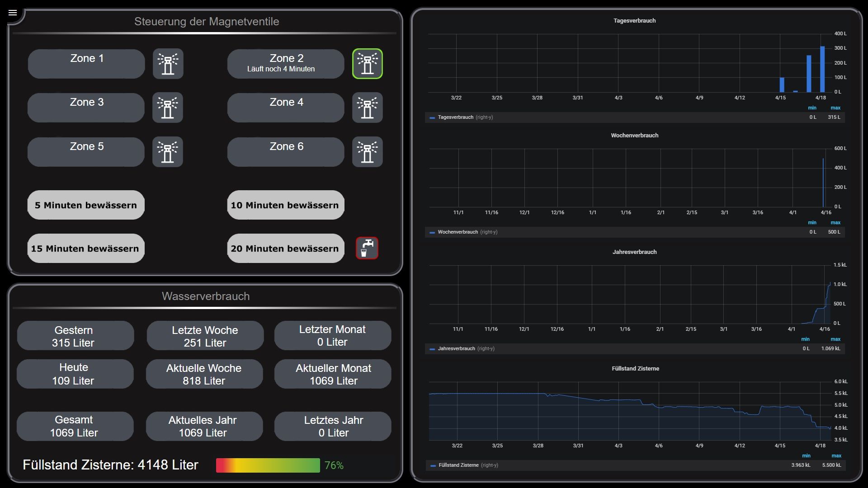Image resolution: width=868 pixels, height=488 pixels.
Task: Open the hamburger menu icon
Action: pyautogui.click(x=13, y=13)
